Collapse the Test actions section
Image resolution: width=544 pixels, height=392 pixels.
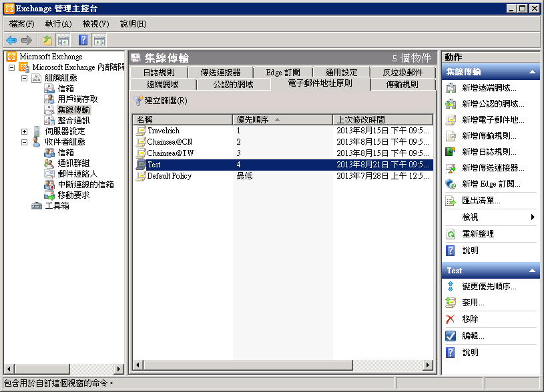pyautogui.click(x=532, y=271)
